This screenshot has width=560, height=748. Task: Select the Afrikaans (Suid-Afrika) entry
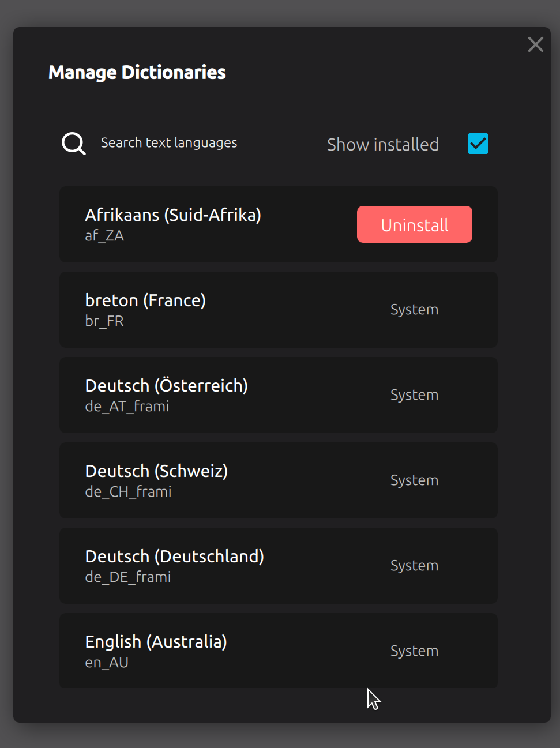[x=279, y=224]
